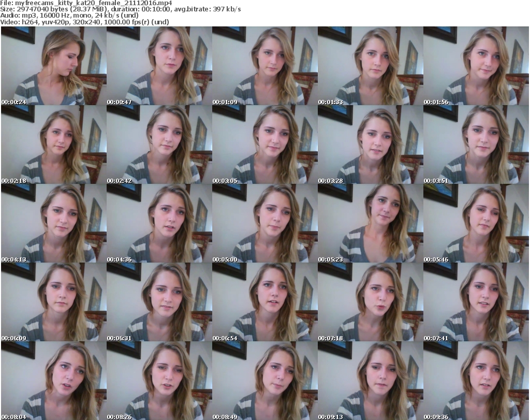Open the frame stamped 00:02:42

pyautogui.click(x=159, y=144)
